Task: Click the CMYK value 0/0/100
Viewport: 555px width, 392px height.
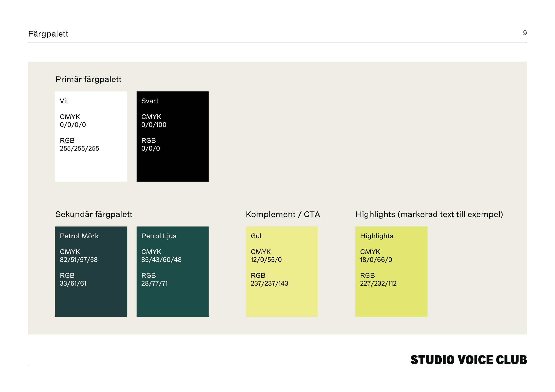Action: [x=154, y=125]
